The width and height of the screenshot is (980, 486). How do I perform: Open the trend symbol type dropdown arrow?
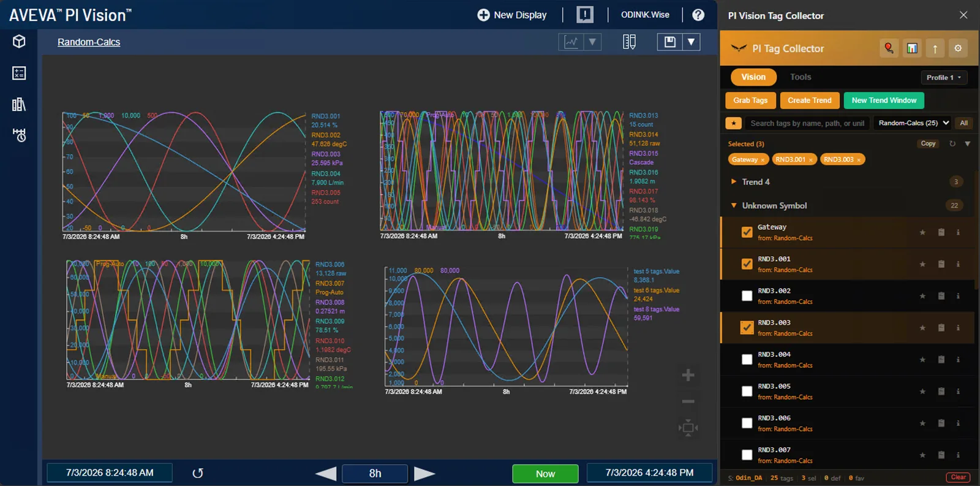592,42
